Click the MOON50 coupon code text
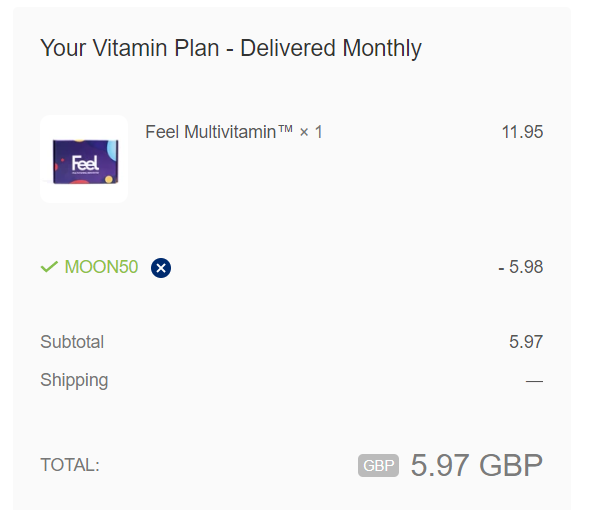The height and width of the screenshot is (510, 601). (x=101, y=267)
